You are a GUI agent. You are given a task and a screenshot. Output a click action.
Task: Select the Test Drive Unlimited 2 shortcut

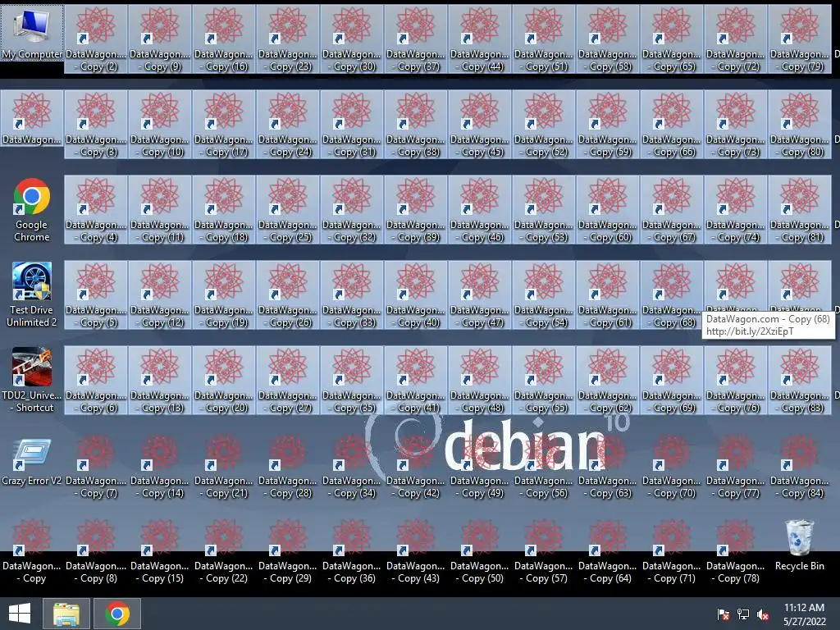[32, 295]
